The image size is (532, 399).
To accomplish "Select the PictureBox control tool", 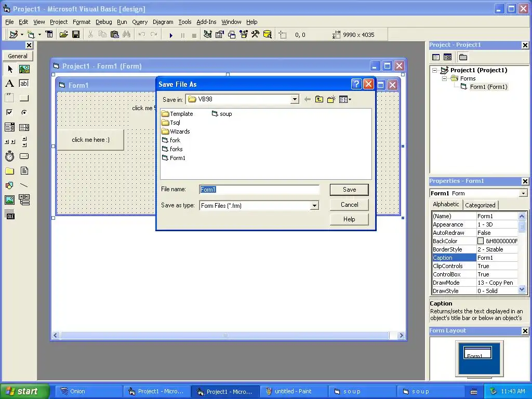I will tap(24, 69).
